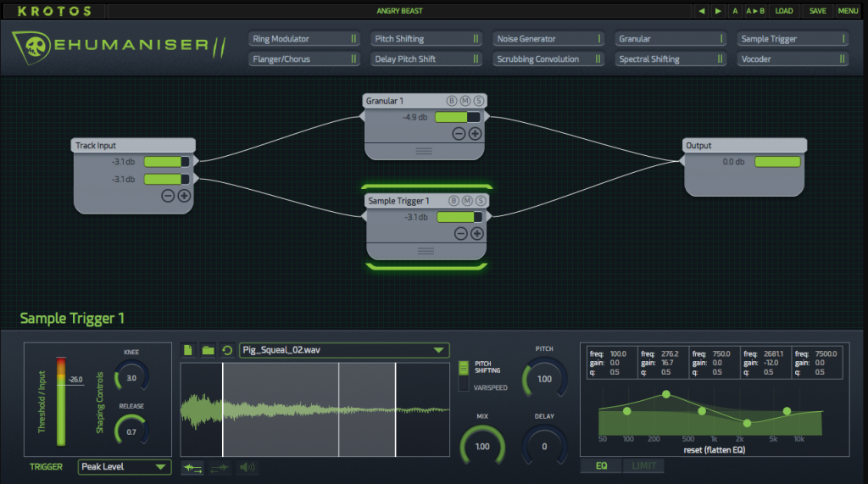Click the new sample file icon
The width and height of the screenshot is (868, 484).
pos(188,350)
